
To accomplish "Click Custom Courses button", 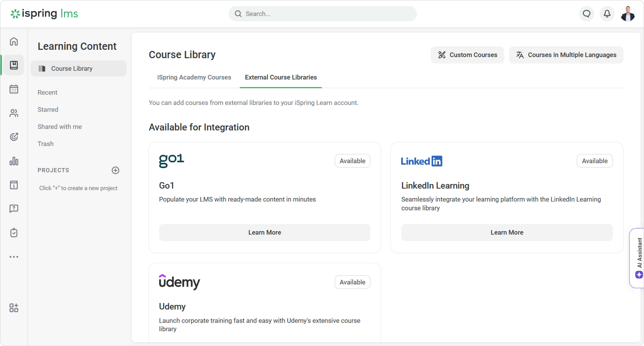I will click(x=467, y=55).
